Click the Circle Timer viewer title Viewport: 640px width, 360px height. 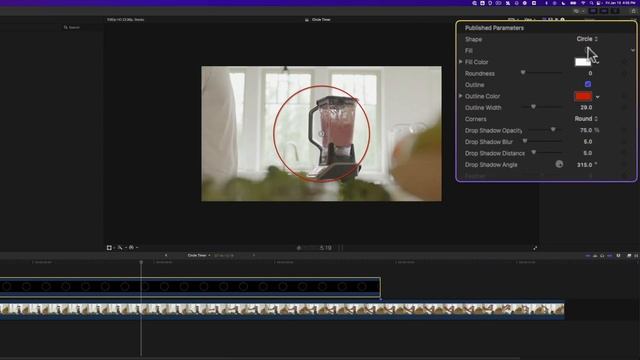point(321,20)
